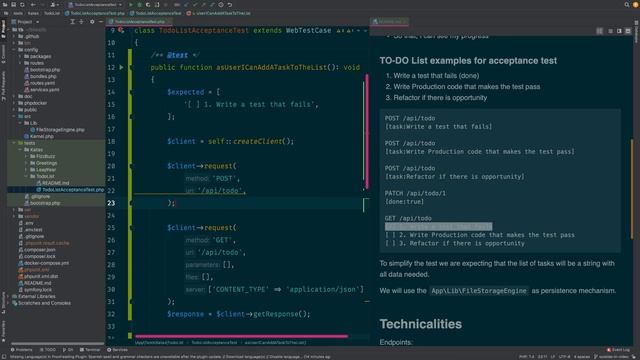Click the Save All floppy disk icon

[13, 5]
